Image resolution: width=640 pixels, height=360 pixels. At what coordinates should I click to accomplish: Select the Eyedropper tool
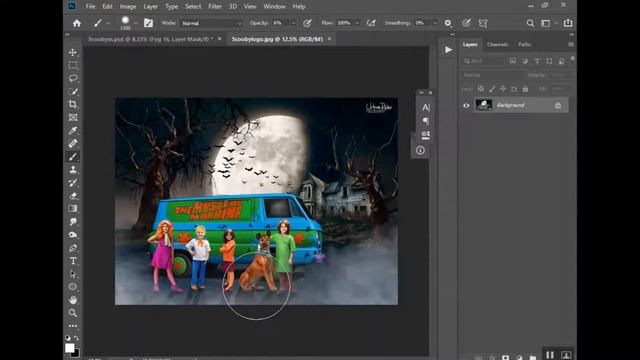[x=73, y=131]
